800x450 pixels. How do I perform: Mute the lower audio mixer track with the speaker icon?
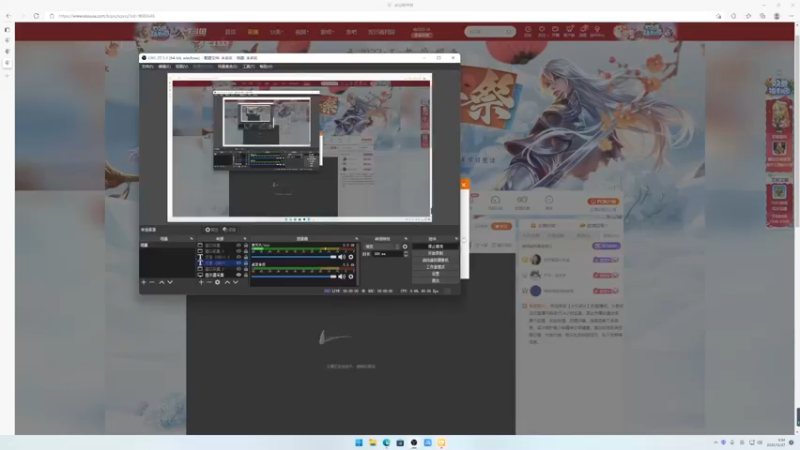click(x=341, y=277)
